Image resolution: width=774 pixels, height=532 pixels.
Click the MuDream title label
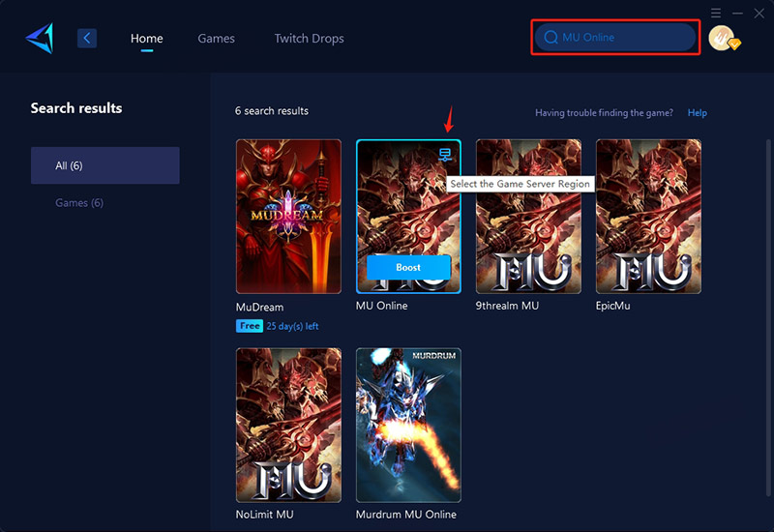click(259, 307)
